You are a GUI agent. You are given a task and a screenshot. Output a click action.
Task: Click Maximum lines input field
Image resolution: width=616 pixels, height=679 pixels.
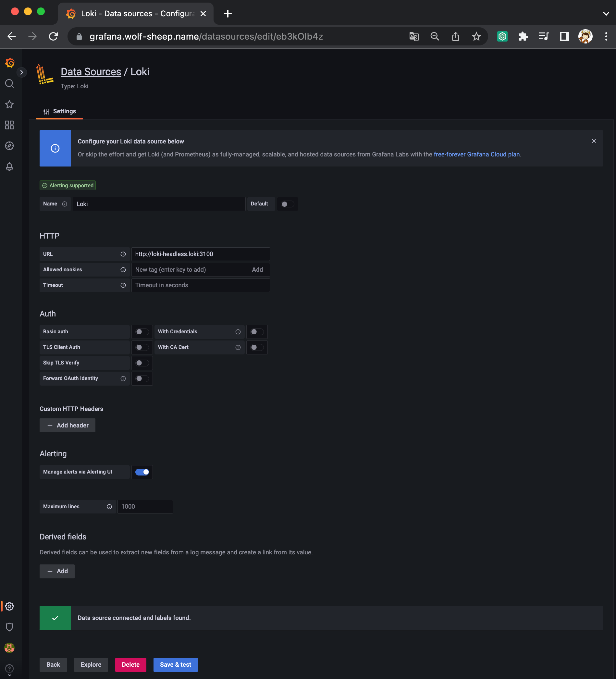pos(145,506)
